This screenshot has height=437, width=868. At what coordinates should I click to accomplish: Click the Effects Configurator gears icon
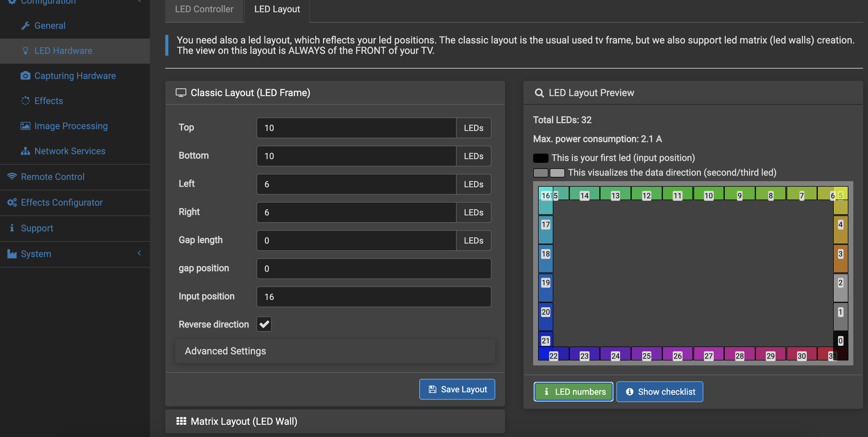click(12, 203)
